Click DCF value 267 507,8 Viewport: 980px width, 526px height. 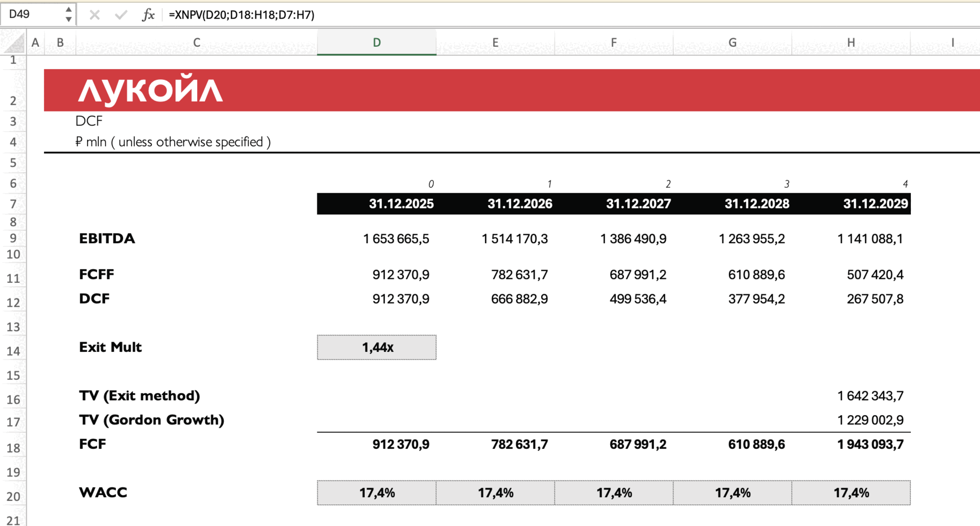875,299
